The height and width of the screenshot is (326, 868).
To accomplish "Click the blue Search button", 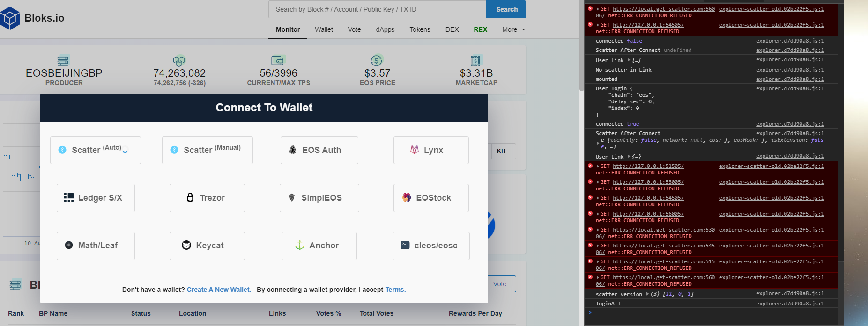I will [x=506, y=9].
